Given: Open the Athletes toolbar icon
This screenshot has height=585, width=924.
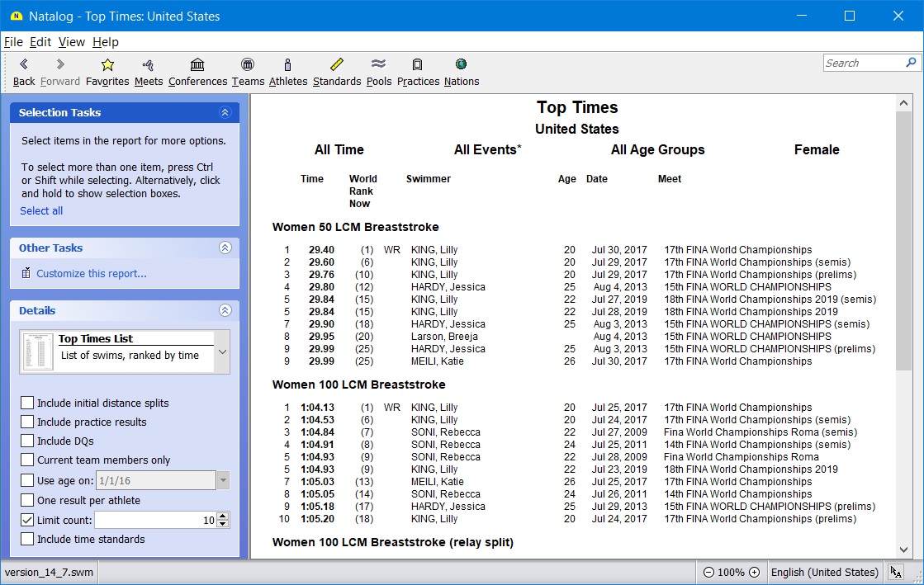Looking at the screenshot, I should tap(287, 65).
